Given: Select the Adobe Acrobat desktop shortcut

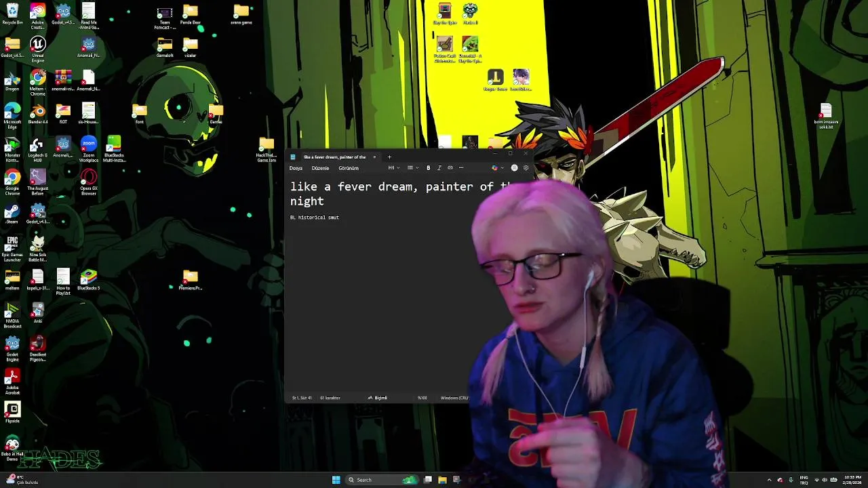Looking at the screenshot, I should point(12,382).
